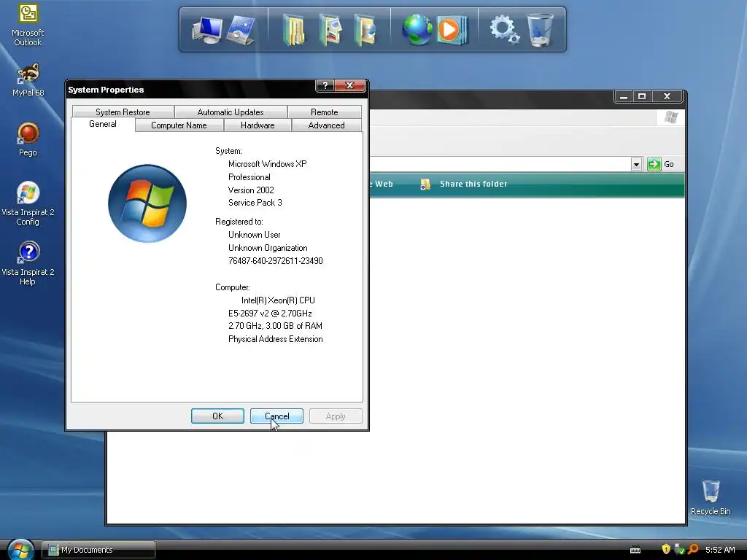Expand the address bar dropdown

636,164
